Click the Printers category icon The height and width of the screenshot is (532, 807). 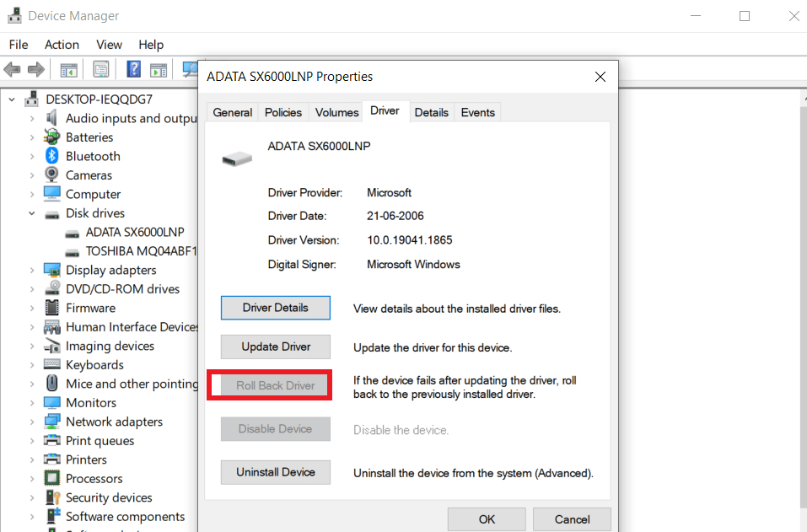click(x=52, y=459)
